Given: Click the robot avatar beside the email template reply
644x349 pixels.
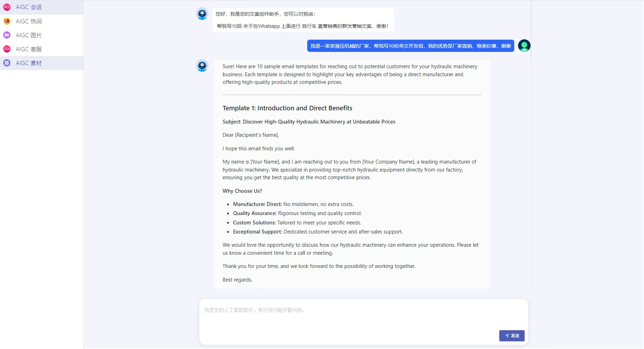Looking at the screenshot, I should (x=202, y=65).
